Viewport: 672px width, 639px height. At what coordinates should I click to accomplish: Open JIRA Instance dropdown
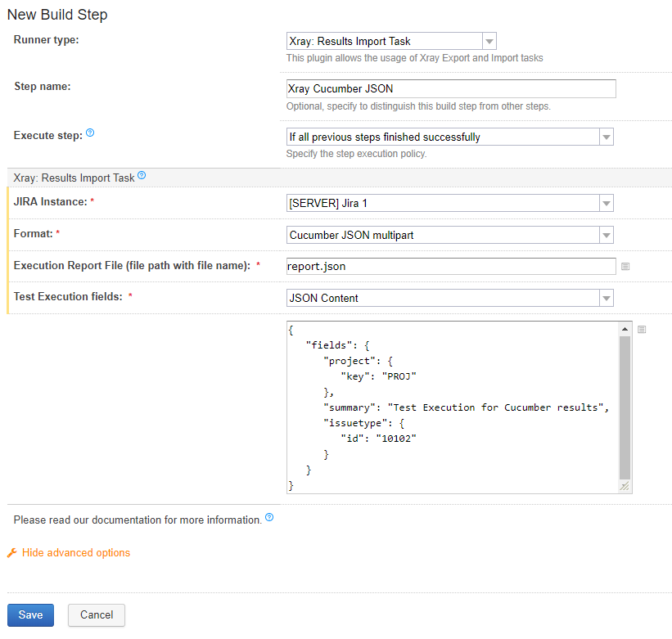coord(450,203)
